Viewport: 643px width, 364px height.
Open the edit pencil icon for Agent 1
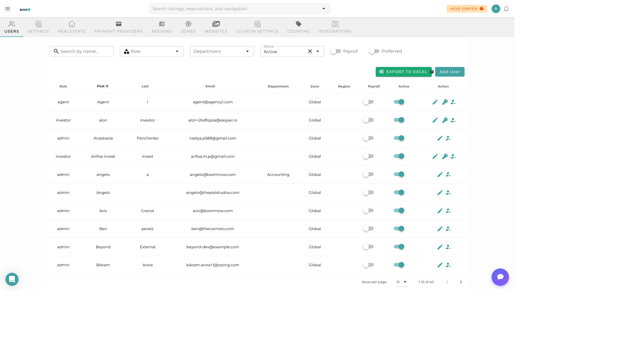point(435,102)
